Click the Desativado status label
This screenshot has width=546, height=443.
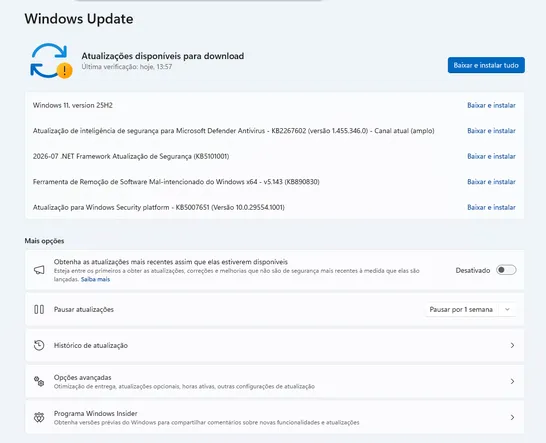pos(473,270)
